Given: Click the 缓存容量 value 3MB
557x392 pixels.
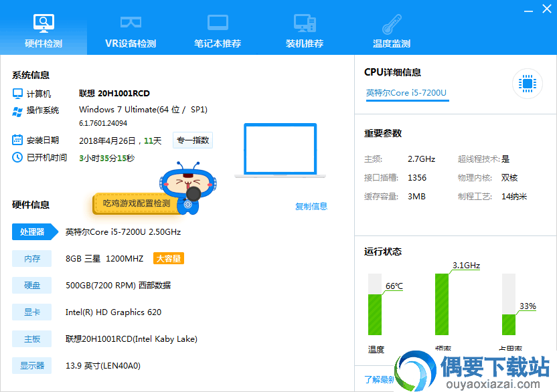Looking at the screenshot, I should [x=416, y=197].
